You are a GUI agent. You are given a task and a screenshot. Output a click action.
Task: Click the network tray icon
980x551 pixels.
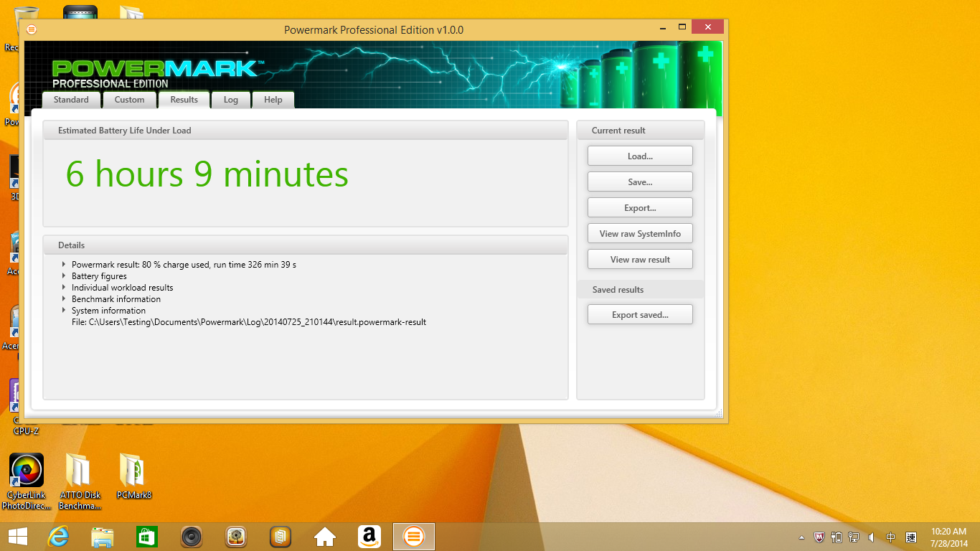pos(854,537)
